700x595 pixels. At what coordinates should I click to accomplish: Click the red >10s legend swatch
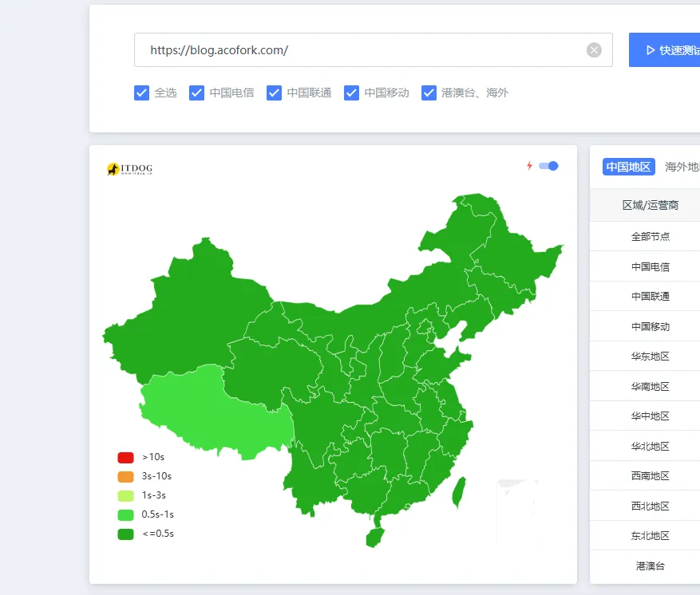tap(125, 458)
